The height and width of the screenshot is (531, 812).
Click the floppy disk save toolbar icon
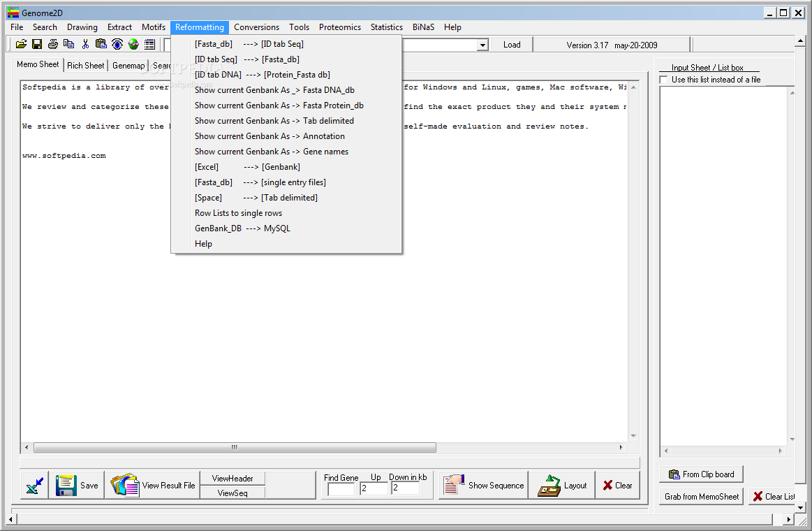(37, 45)
